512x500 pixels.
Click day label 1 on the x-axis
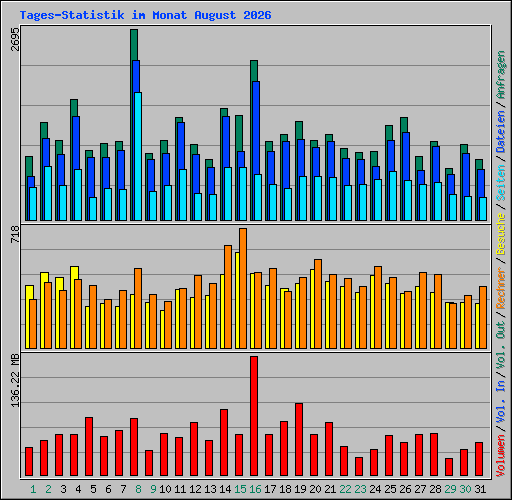[33, 489]
